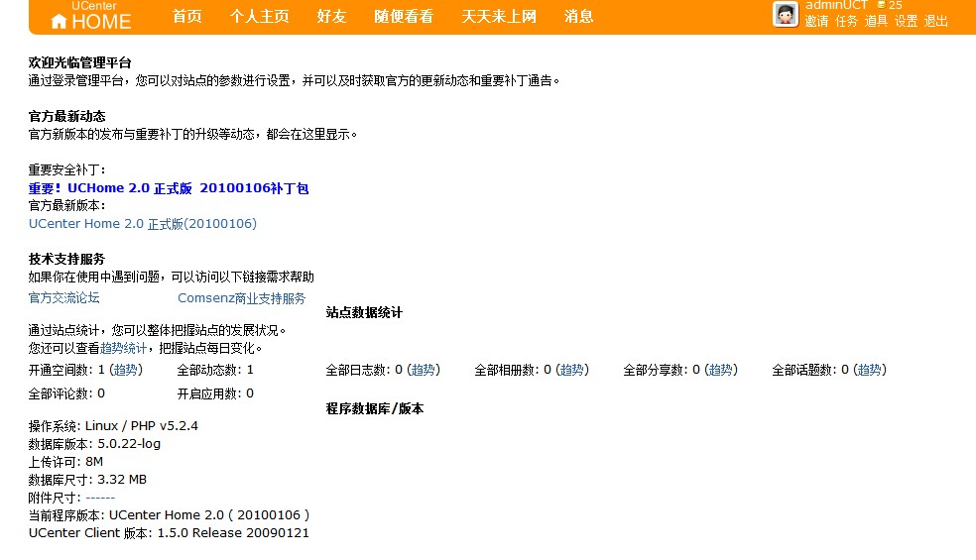Click the 官方最新版本: label
Viewport: 976px width, 560px height.
[67, 206]
